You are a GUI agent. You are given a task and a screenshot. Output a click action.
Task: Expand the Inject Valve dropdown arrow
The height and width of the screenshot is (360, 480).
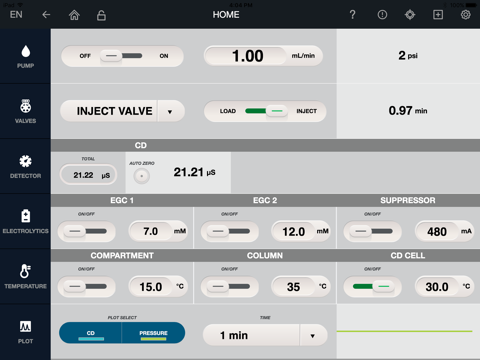[170, 111]
